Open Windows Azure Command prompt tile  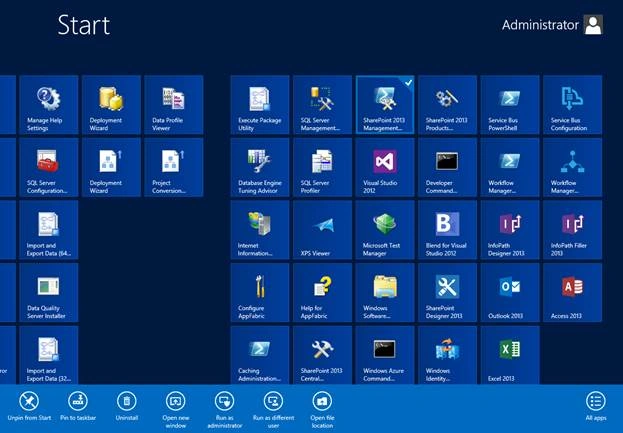[385, 355]
